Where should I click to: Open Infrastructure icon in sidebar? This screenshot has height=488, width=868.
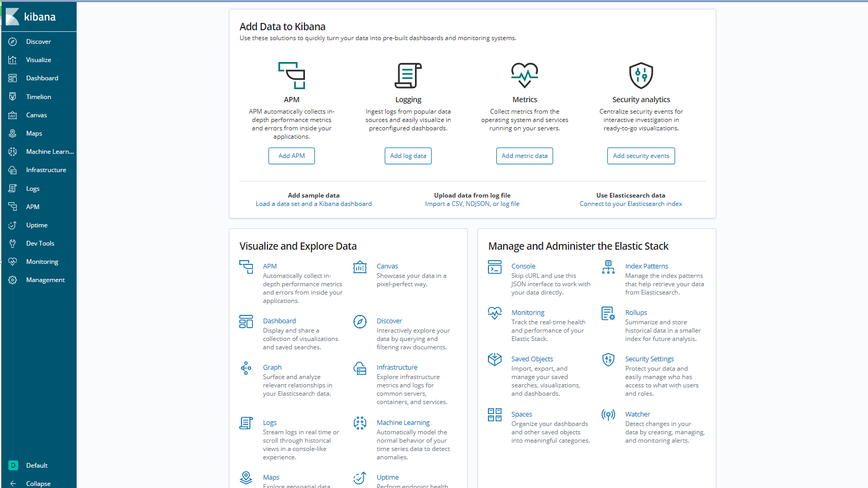click(13, 170)
